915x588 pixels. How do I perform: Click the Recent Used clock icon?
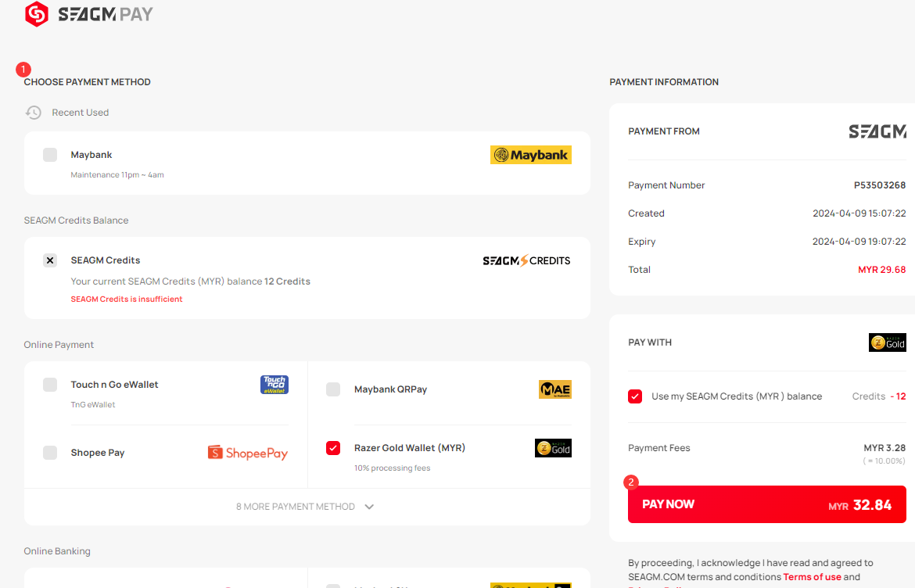pyautogui.click(x=34, y=113)
